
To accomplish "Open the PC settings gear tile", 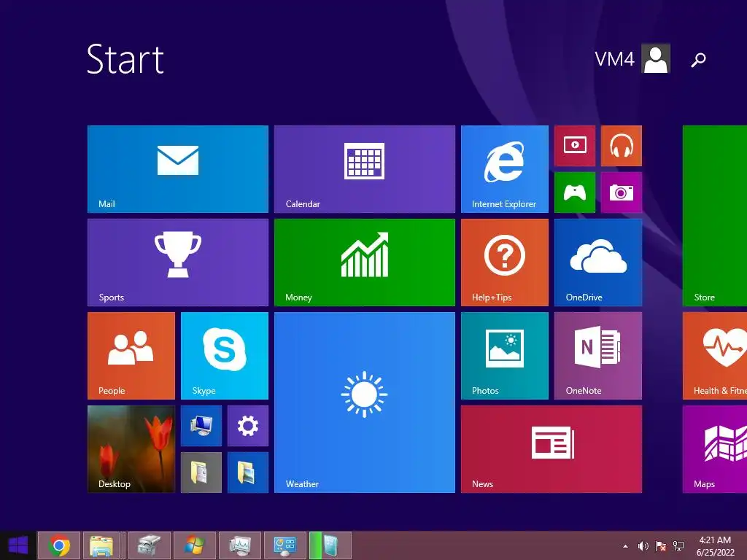I will (248, 426).
